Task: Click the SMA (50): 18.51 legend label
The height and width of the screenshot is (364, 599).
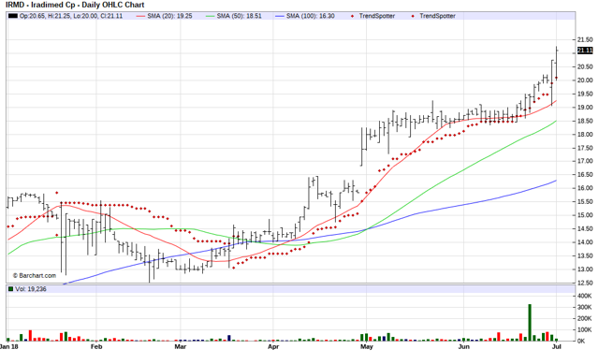Action: click(x=240, y=16)
